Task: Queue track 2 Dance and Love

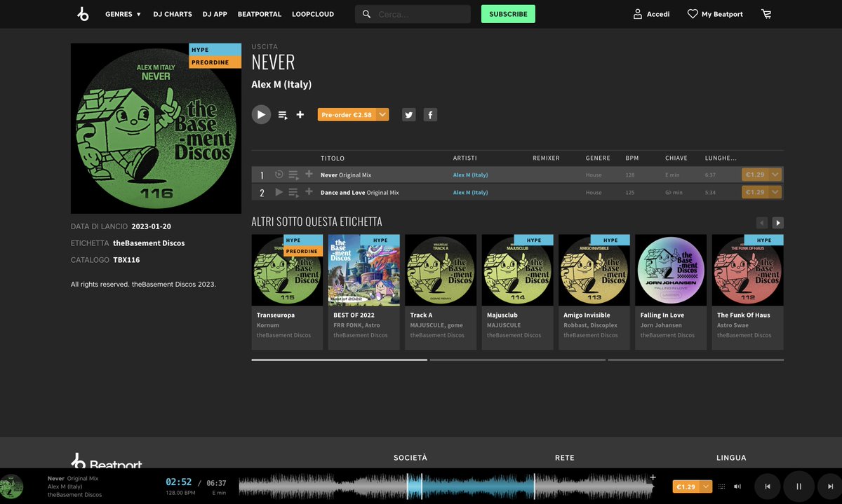Action: (x=293, y=193)
